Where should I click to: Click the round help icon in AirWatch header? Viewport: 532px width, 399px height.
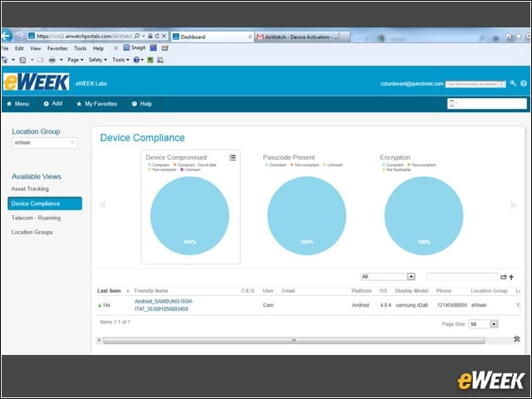click(x=524, y=83)
